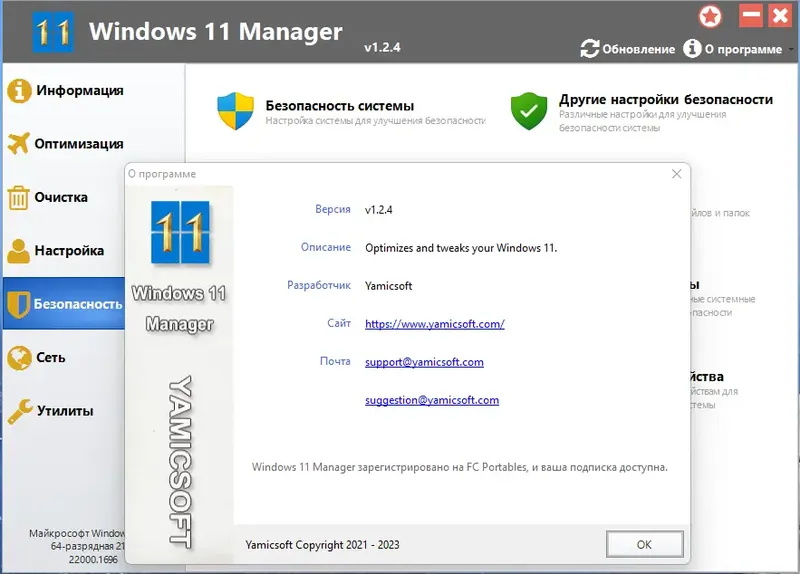This screenshot has width=800, height=574.
Task: Open the Очистка trash bin icon
Action: click(x=19, y=197)
